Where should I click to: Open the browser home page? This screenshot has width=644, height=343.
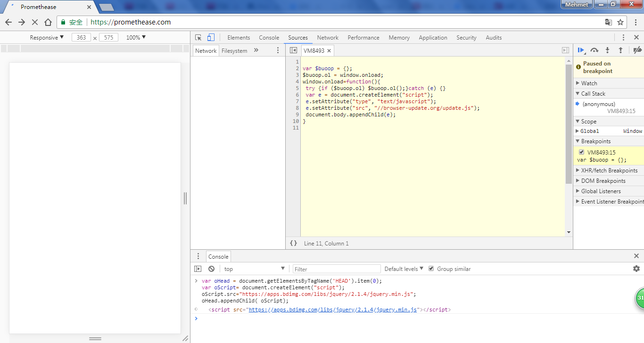[48, 22]
